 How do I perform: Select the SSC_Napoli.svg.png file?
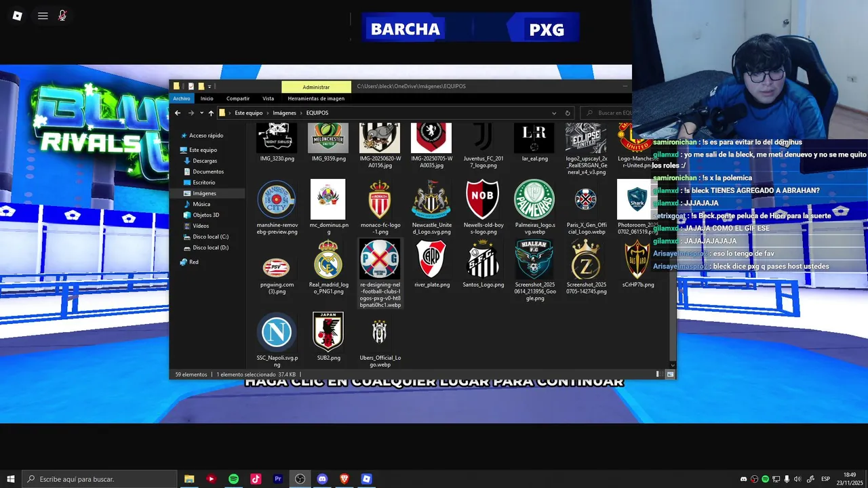click(277, 340)
